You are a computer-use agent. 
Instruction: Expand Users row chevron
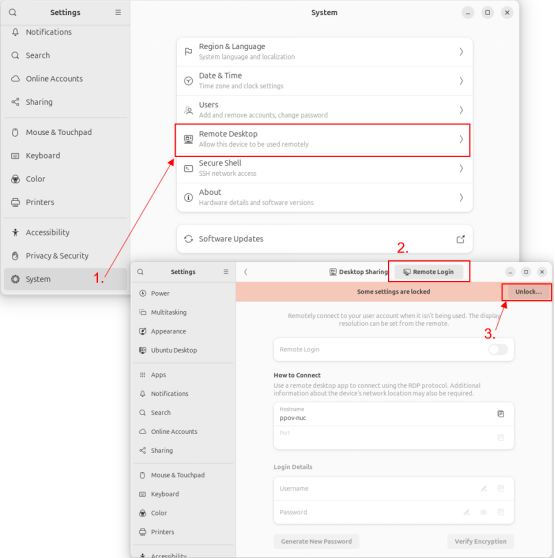click(x=461, y=110)
